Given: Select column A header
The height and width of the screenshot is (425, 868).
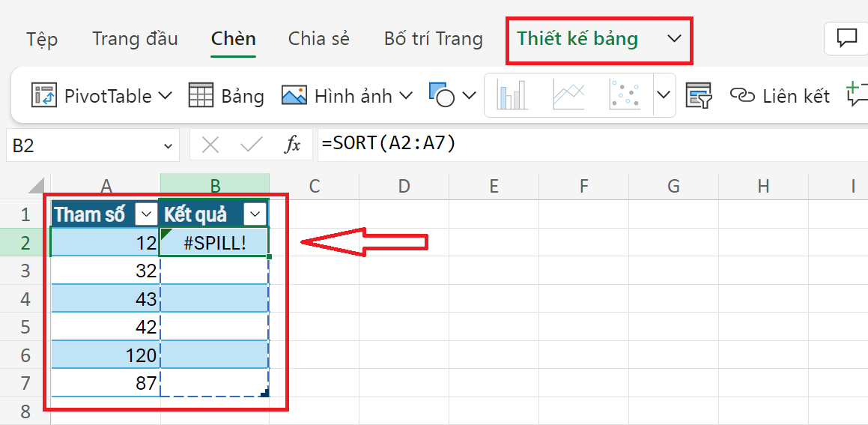Looking at the screenshot, I should (x=105, y=186).
